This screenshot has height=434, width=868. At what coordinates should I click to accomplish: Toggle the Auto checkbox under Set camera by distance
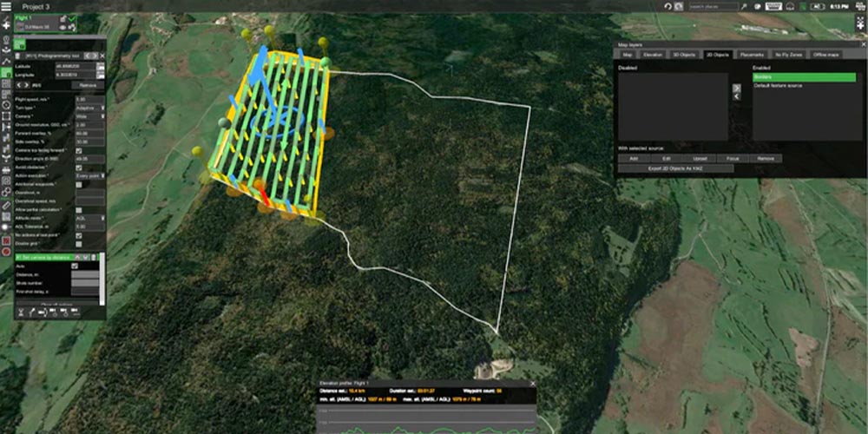75,266
